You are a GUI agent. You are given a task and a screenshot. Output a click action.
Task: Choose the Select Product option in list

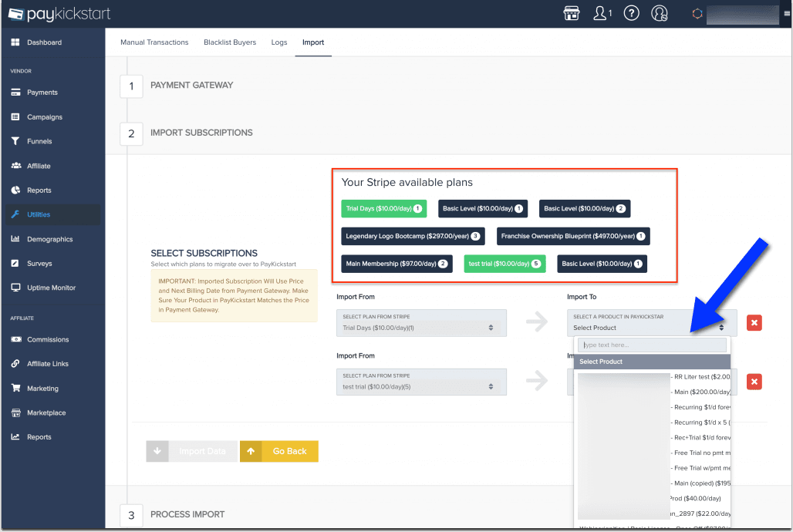(652, 362)
